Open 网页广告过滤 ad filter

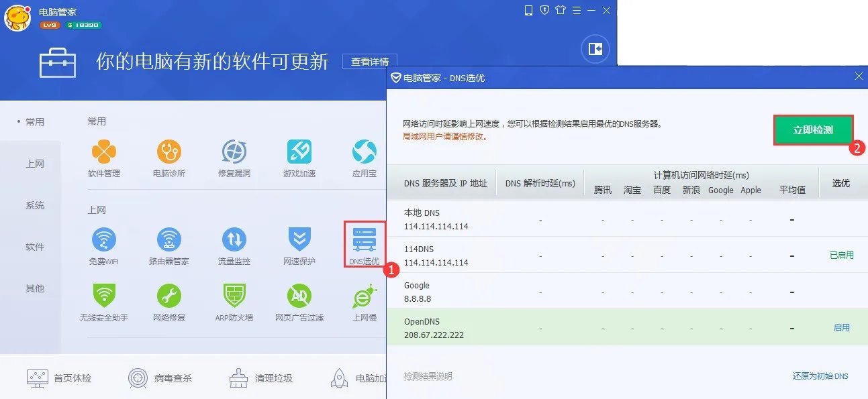[299, 302]
